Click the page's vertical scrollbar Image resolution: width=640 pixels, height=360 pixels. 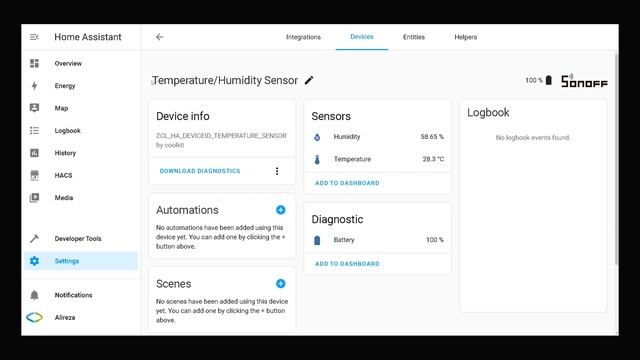click(616, 159)
